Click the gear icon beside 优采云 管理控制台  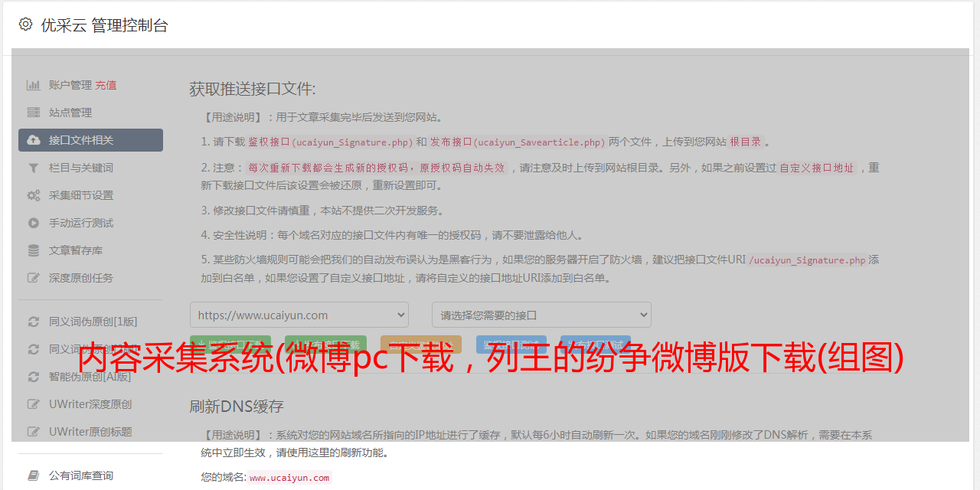[25, 24]
